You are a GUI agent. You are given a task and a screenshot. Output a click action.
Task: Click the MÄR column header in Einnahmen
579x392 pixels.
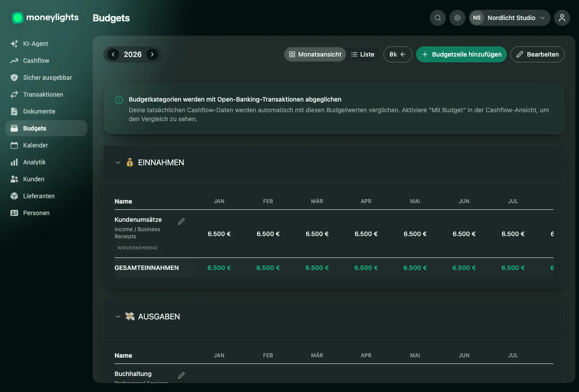coord(317,201)
